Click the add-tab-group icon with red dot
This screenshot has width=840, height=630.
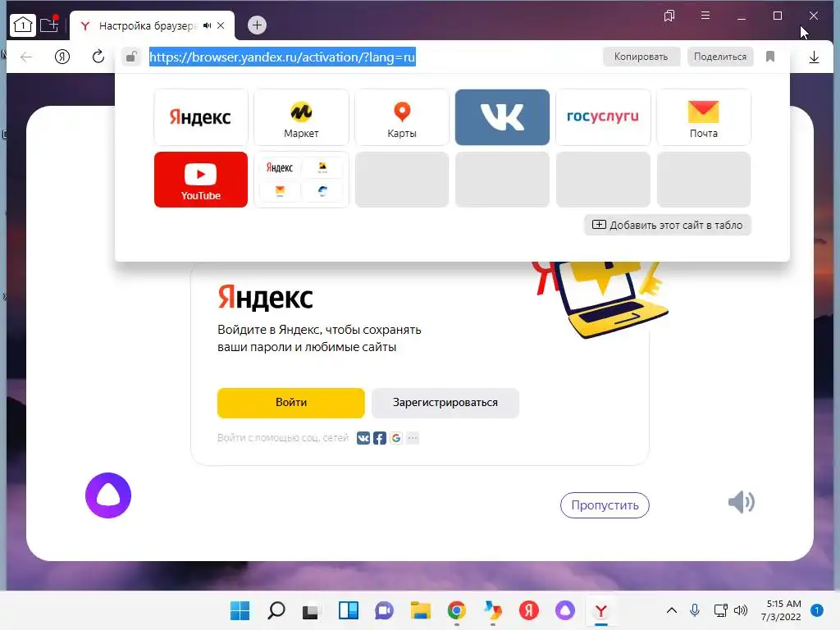pos(49,24)
